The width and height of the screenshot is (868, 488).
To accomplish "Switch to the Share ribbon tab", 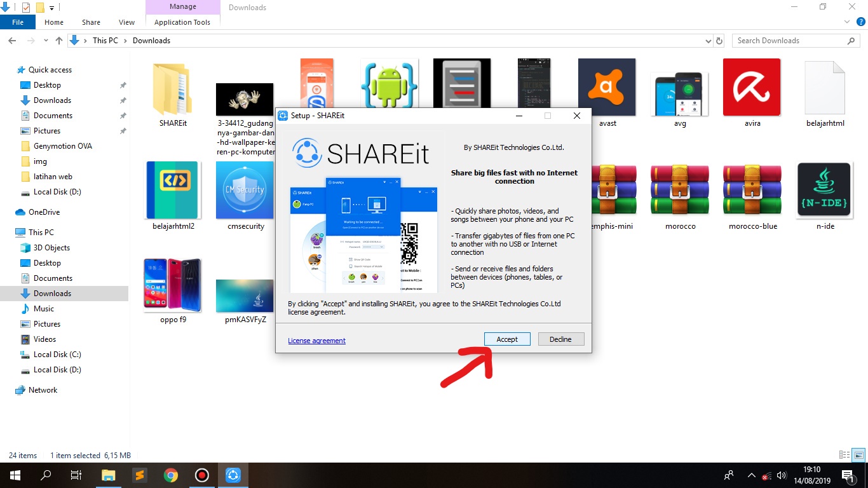I will tap(91, 22).
